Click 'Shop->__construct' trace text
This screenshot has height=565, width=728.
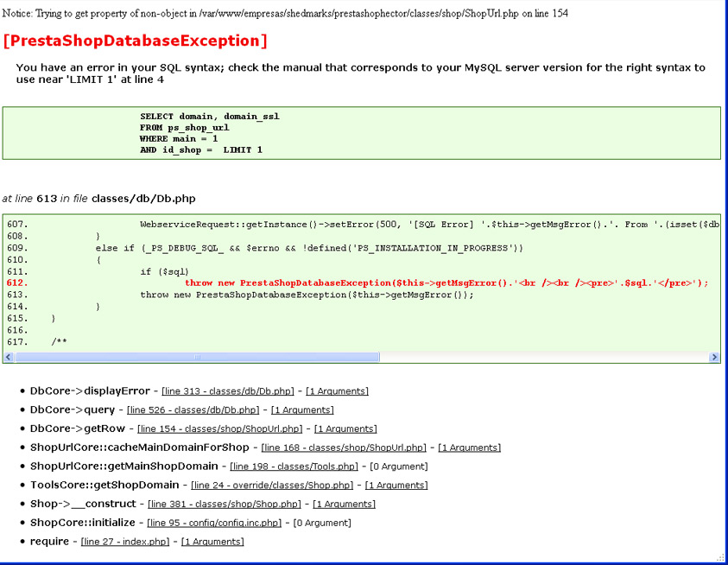(83, 504)
